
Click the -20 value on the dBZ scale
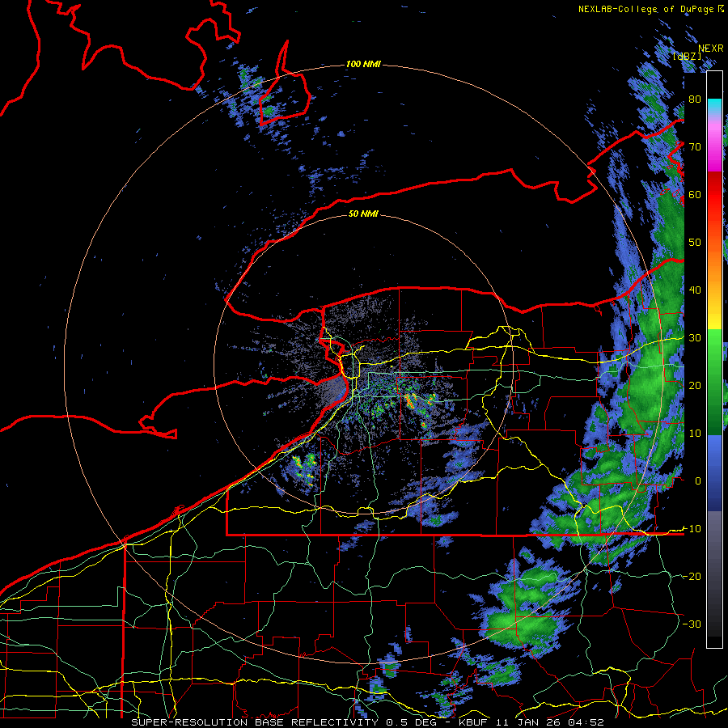click(x=692, y=576)
